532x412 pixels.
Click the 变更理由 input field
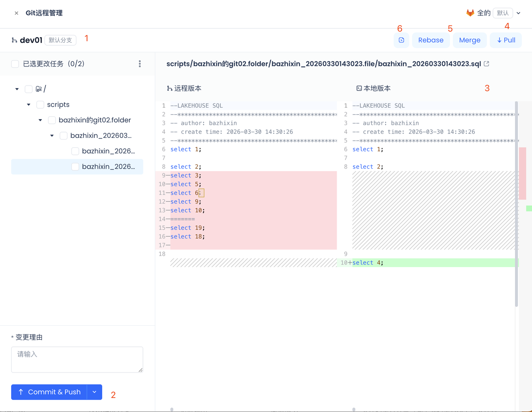point(77,360)
